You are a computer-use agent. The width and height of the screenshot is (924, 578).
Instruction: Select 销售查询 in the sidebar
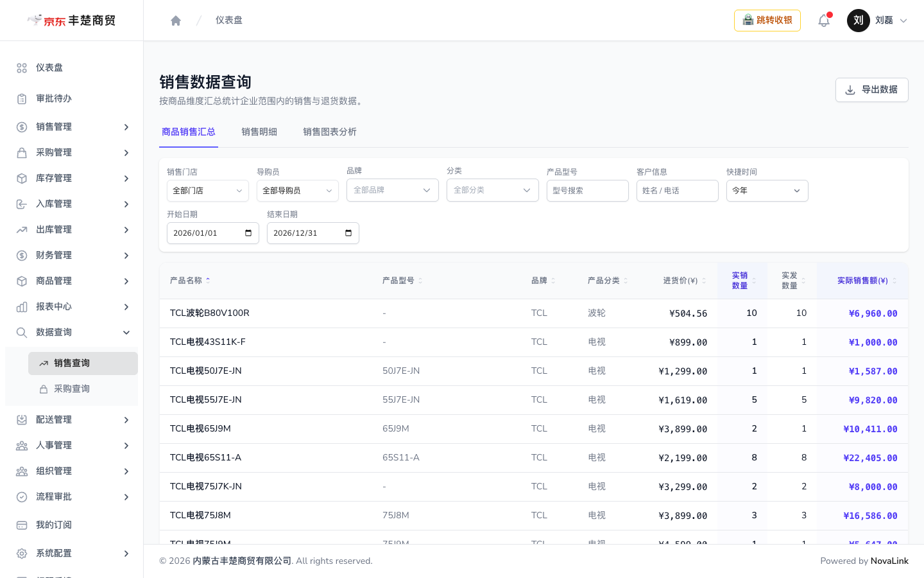coord(83,363)
